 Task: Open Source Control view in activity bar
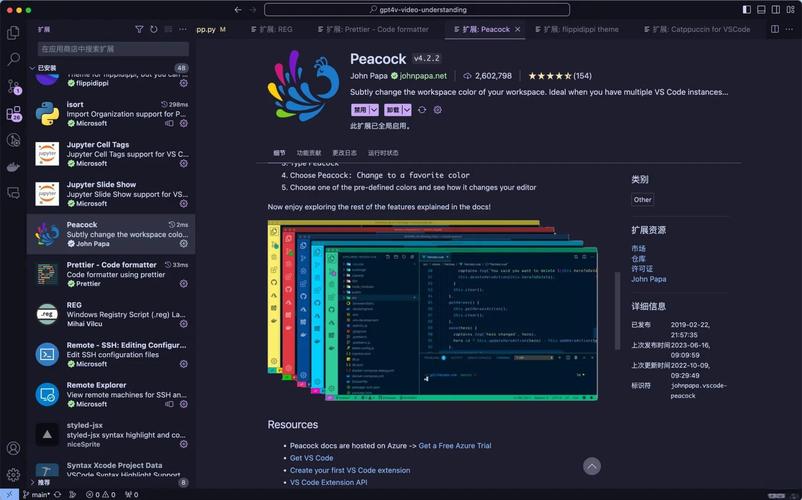click(13, 86)
